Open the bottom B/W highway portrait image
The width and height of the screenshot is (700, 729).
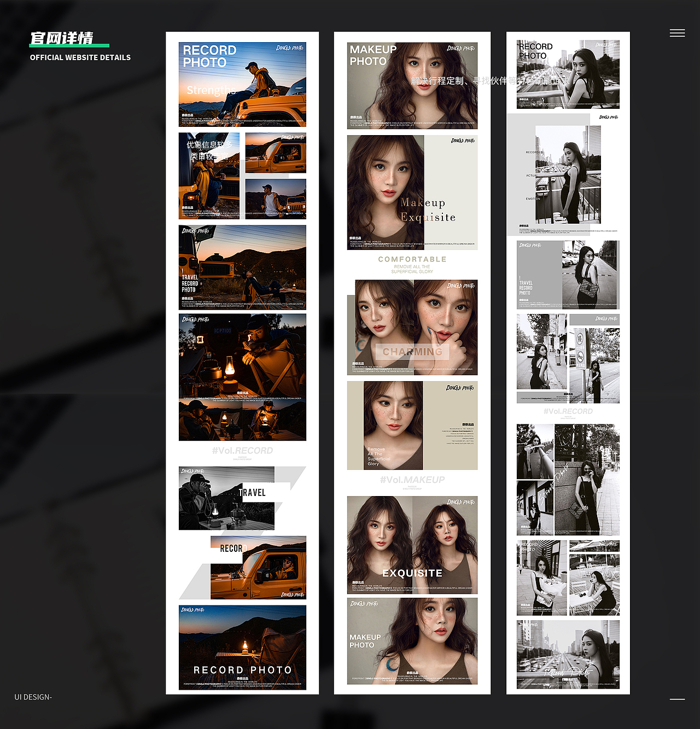pos(568,654)
